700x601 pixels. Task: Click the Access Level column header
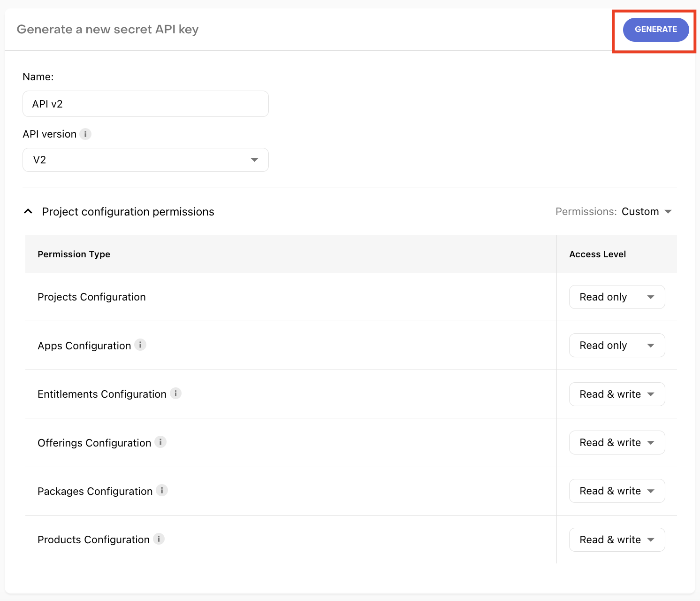[597, 254]
